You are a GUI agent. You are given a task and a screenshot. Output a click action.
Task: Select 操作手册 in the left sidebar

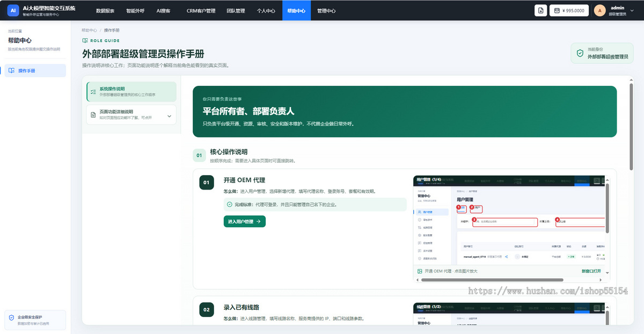click(35, 70)
